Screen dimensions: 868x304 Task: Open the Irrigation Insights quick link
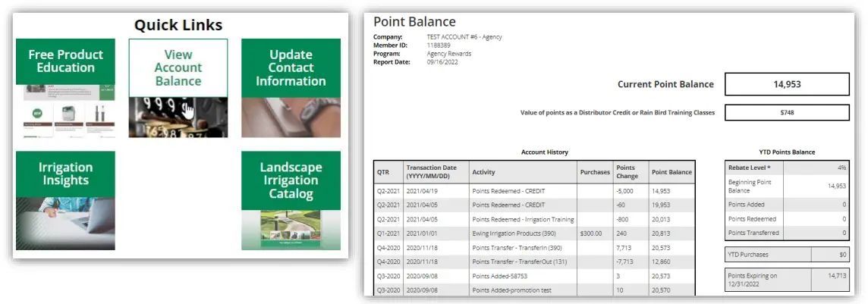[x=65, y=201]
